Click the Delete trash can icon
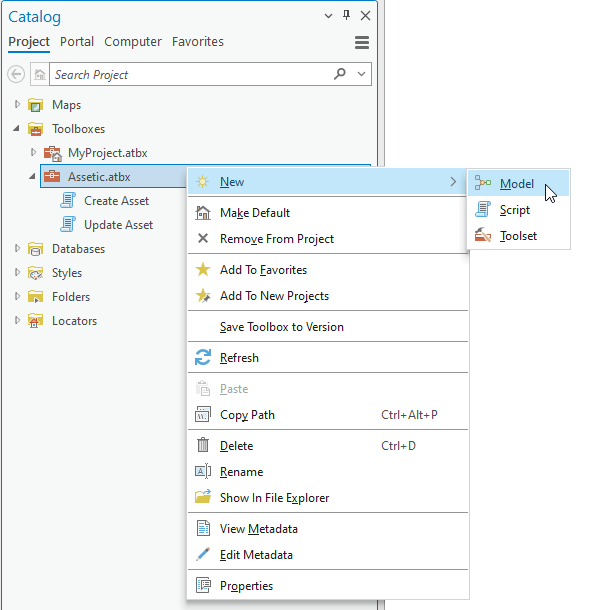Image resolution: width=593 pixels, height=610 pixels. (x=203, y=445)
